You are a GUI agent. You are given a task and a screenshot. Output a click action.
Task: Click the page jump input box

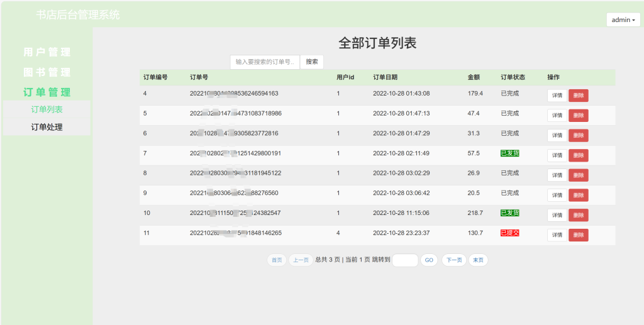(x=405, y=260)
